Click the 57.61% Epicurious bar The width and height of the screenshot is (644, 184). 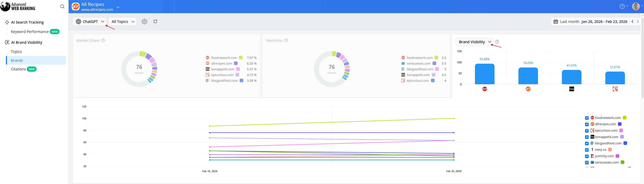(x=615, y=78)
